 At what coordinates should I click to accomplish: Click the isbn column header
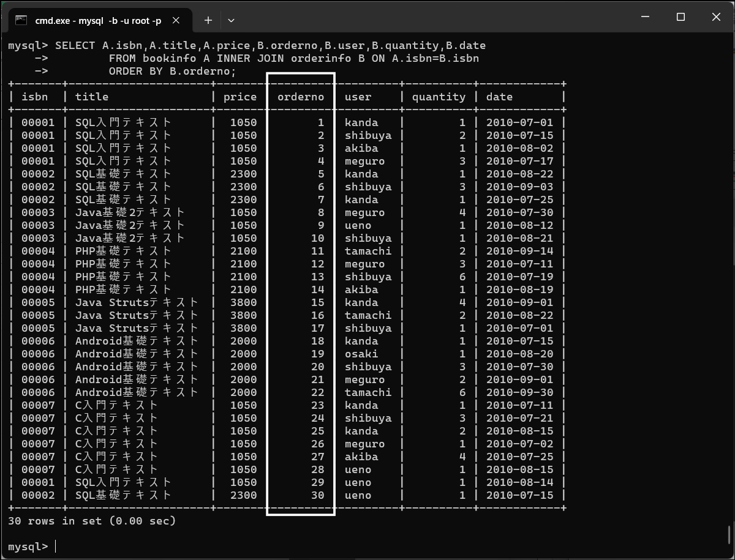(x=34, y=97)
